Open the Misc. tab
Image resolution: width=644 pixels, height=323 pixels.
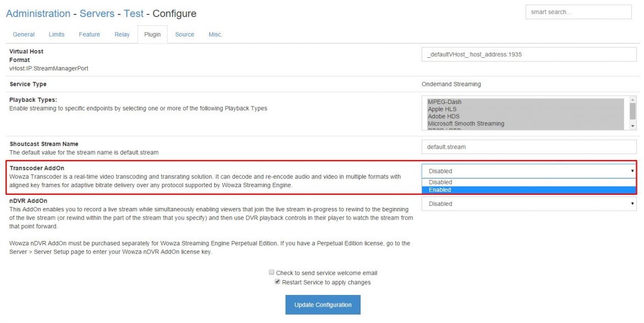tap(215, 34)
